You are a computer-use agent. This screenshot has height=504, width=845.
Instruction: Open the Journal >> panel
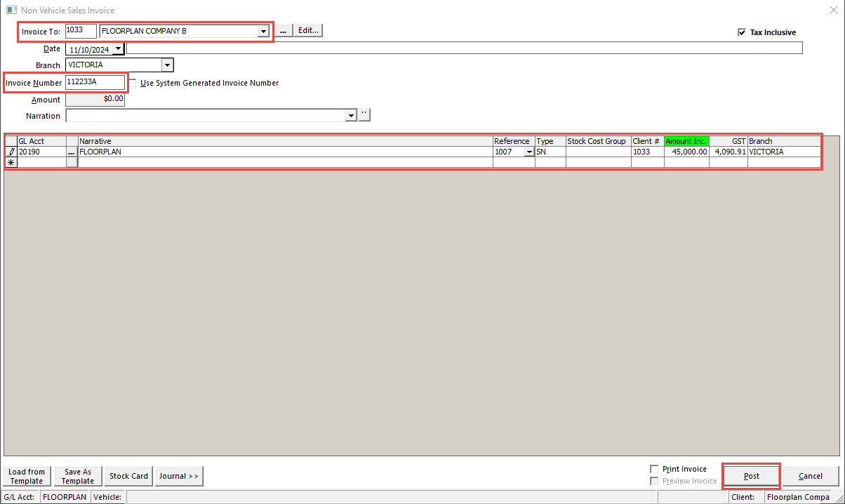coord(179,476)
